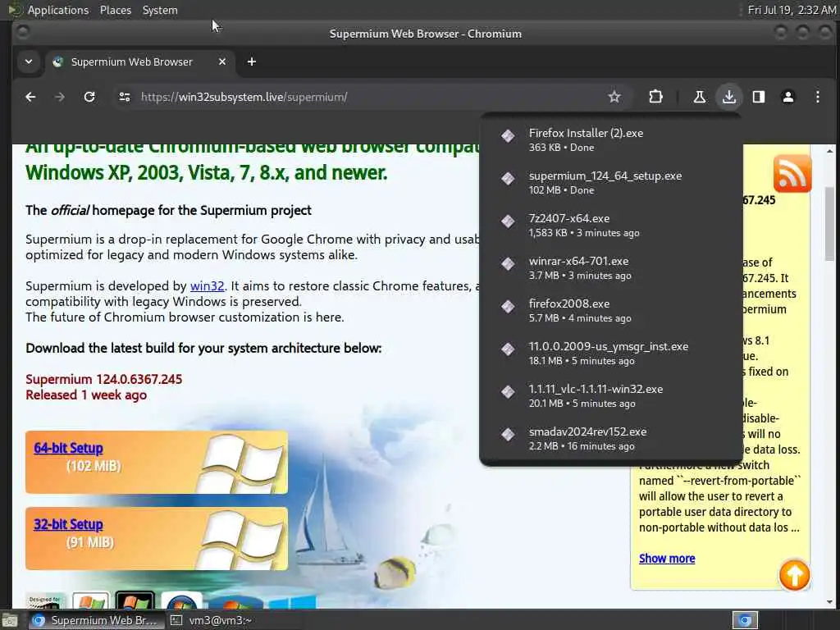The height and width of the screenshot is (630, 840).
Task: Open Chrome Labs flask icon
Action: (x=699, y=97)
